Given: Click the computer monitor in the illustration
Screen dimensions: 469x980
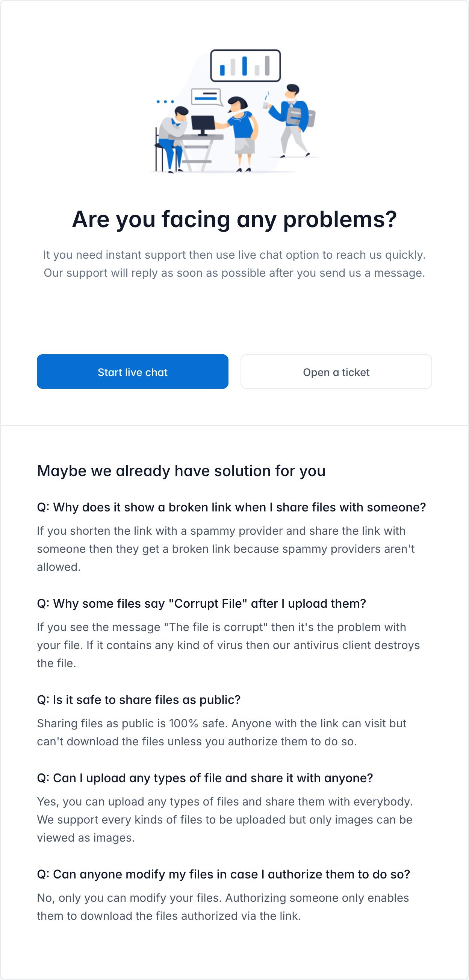Looking at the screenshot, I should tap(203, 124).
